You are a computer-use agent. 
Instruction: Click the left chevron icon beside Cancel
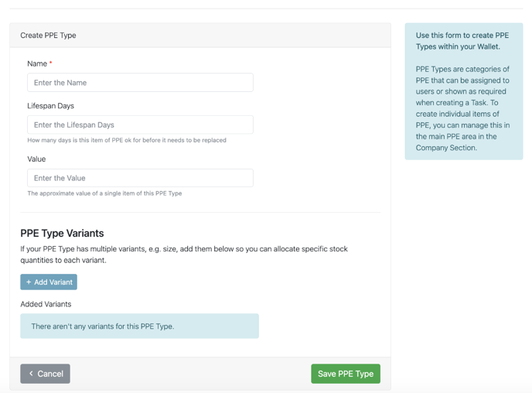(x=31, y=374)
